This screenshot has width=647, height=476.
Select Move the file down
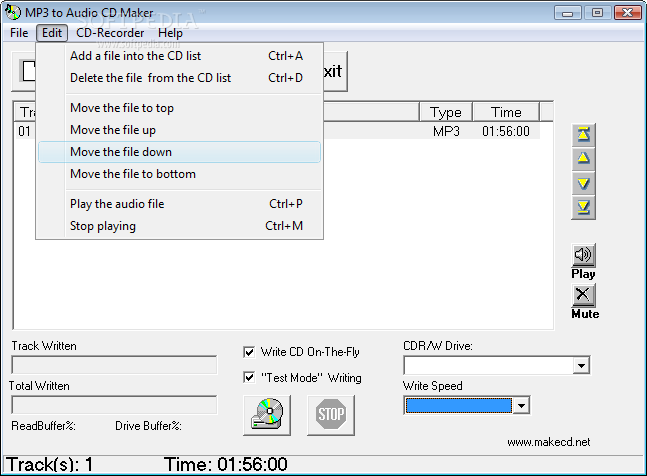pos(179,152)
